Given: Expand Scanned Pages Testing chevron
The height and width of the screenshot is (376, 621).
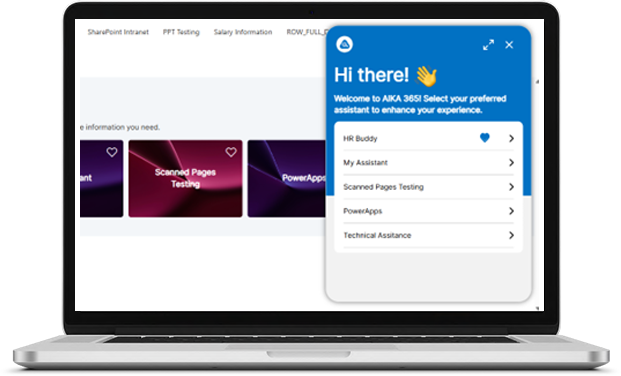Looking at the screenshot, I should click(x=511, y=187).
